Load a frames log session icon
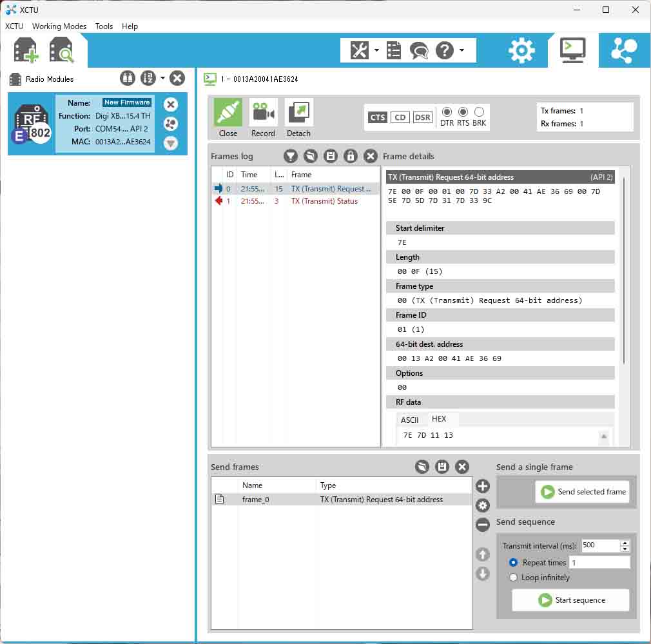This screenshot has width=651, height=644. click(x=311, y=156)
